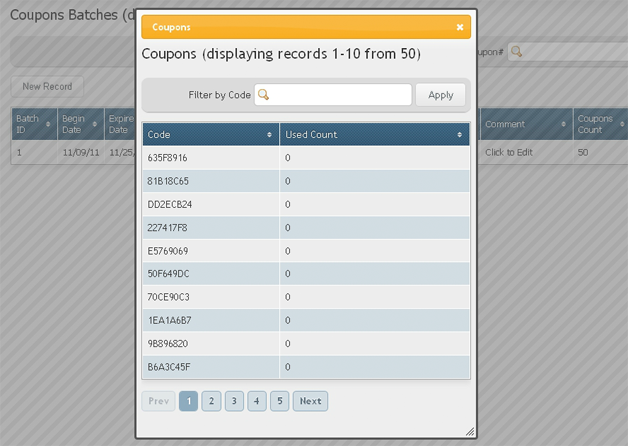Close the Coupons dialog
Image resolution: width=628 pixels, height=446 pixels.
tap(459, 27)
